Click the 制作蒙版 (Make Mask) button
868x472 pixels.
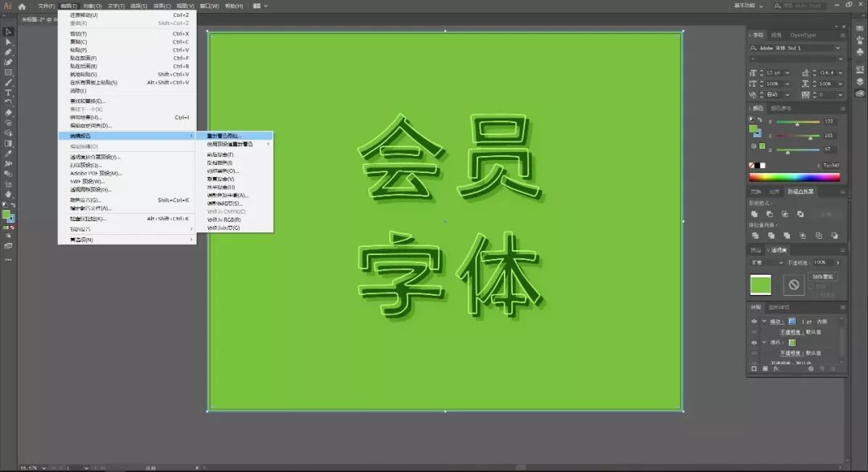pos(824,277)
